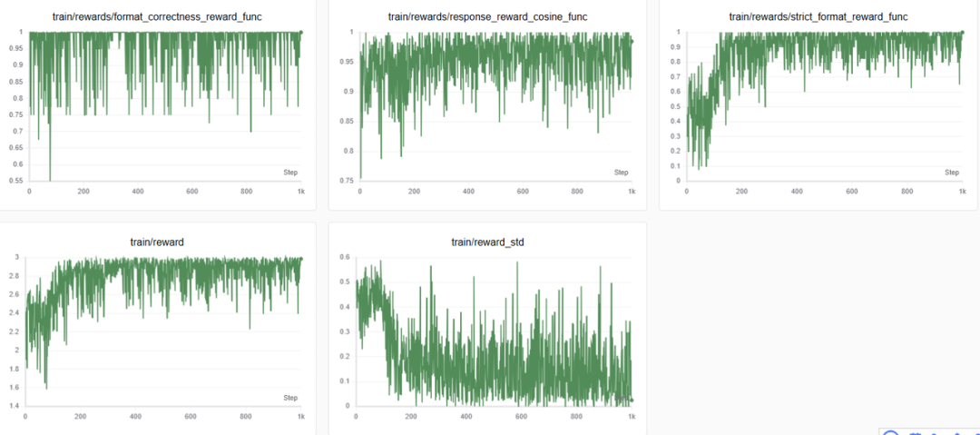Click final data point in train/reward chart
The height and width of the screenshot is (435, 980).
[x=300, y=259]
